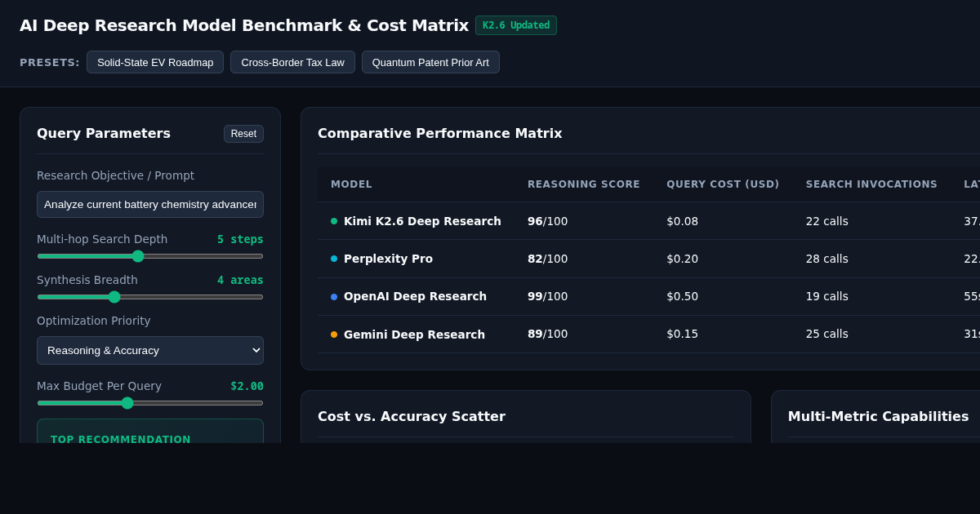Click the $0.08 query cost cell

[682, 221]
